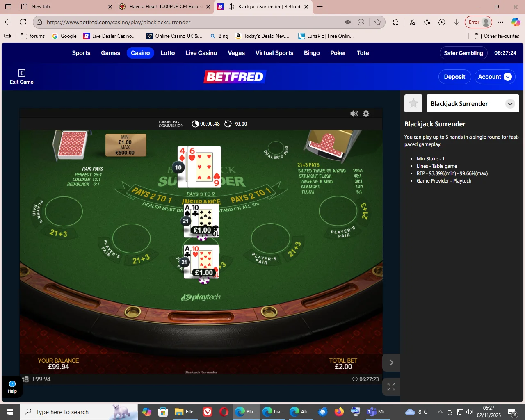Viewport: 525px width, 420px height.
Task: Navigate to Tote
Action: point(363,53)
